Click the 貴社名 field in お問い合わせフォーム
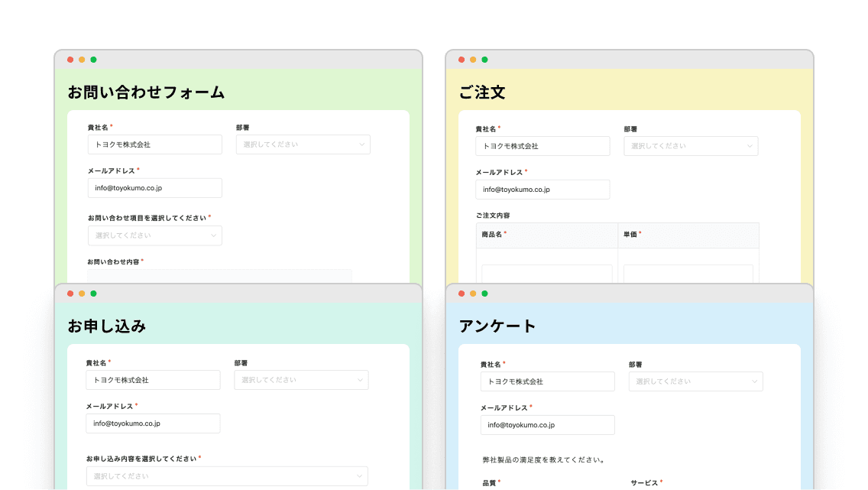This screenshot has height=490, width=868. (154, 144)
